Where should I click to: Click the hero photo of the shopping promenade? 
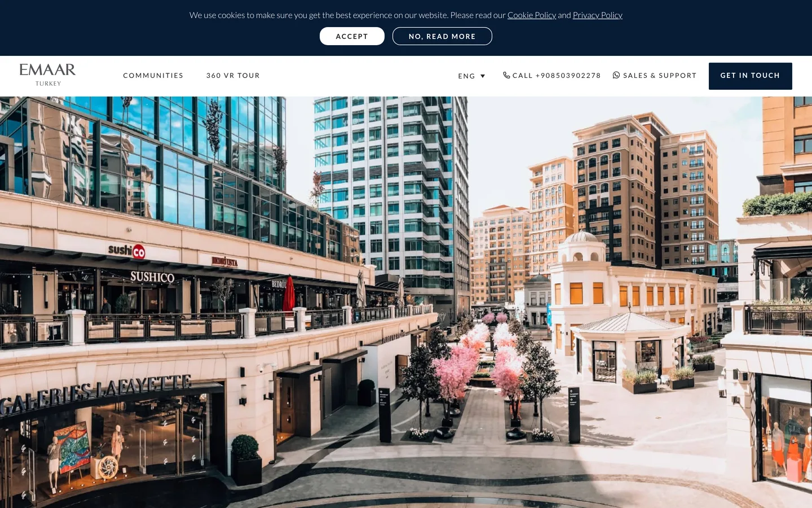406,302
